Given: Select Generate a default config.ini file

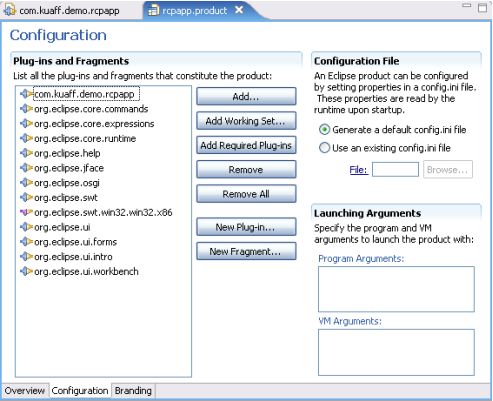Looking at the screenshot, I should click(x=324, y=130).
